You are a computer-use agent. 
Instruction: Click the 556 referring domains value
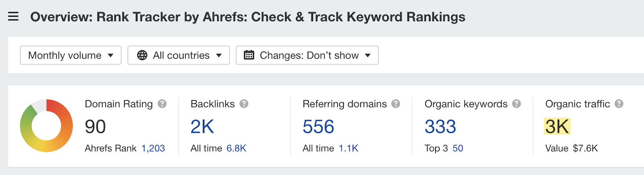click(318, 127)
